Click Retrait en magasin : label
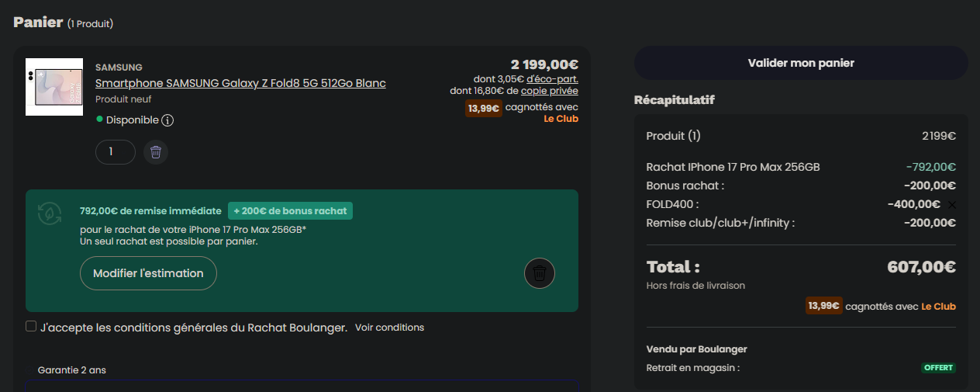Screen dimensions: 980x392 pos(692,368)
